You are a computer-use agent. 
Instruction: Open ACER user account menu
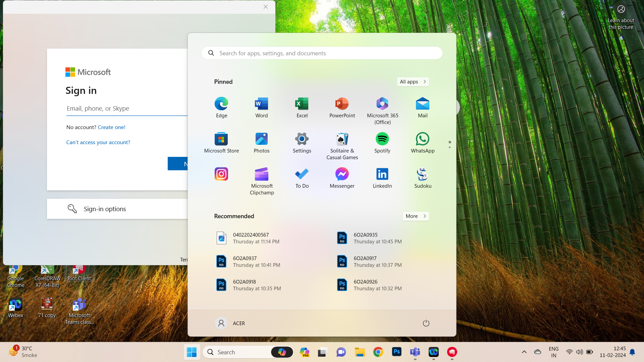[230, 323]
